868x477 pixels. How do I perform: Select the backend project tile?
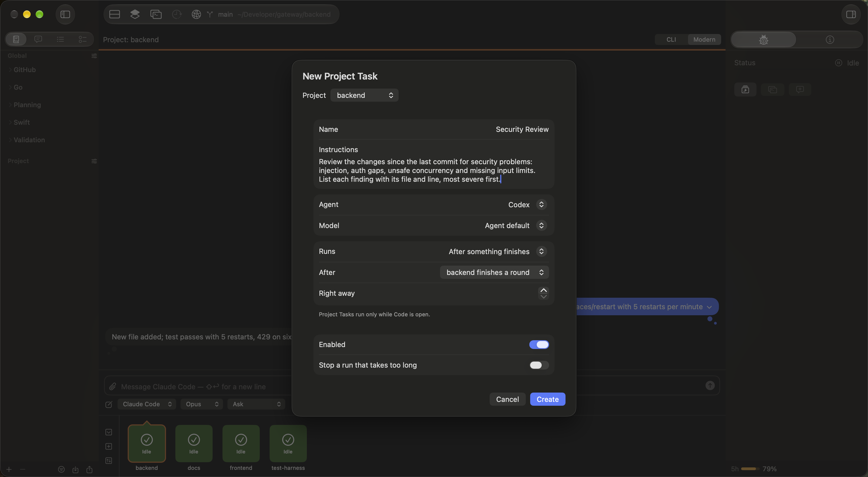click(x=147, y=443)
